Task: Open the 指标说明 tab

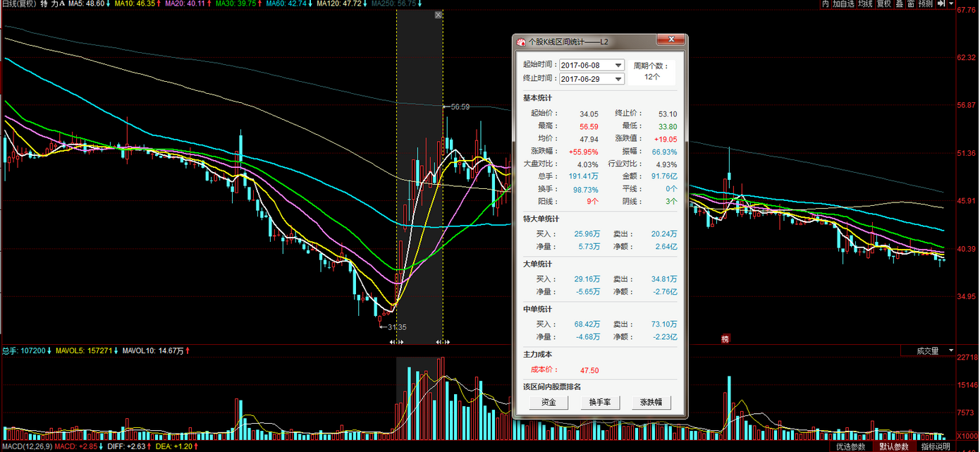Action: (936, 446)
